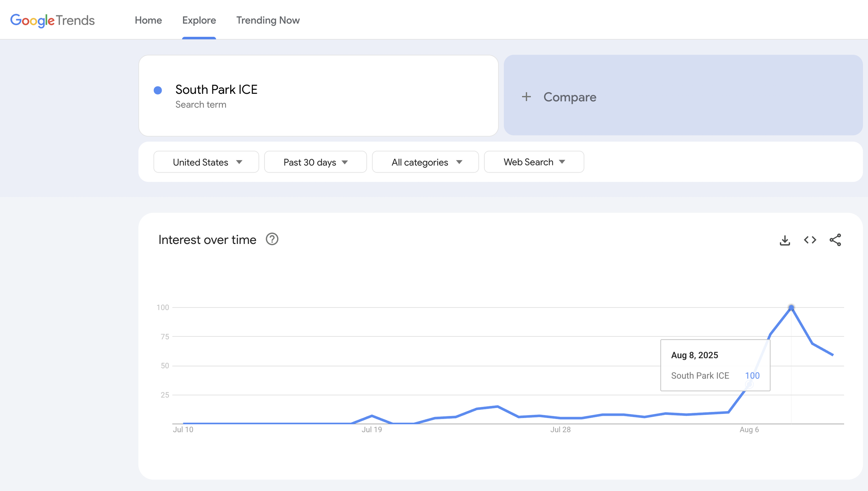Open the United States region dropdown
The image size is (868, 491).
coord(206,162)
